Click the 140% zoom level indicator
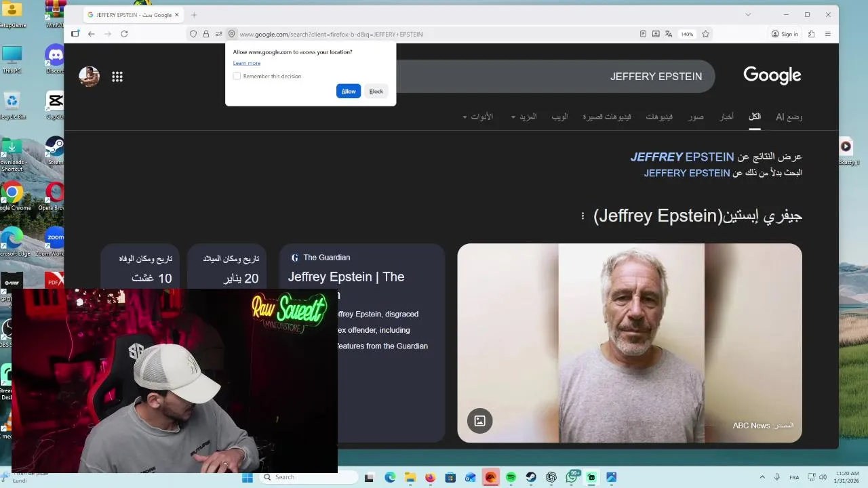Image resolution: width=868 pixels, height=488 pixels. pos(688,34)
